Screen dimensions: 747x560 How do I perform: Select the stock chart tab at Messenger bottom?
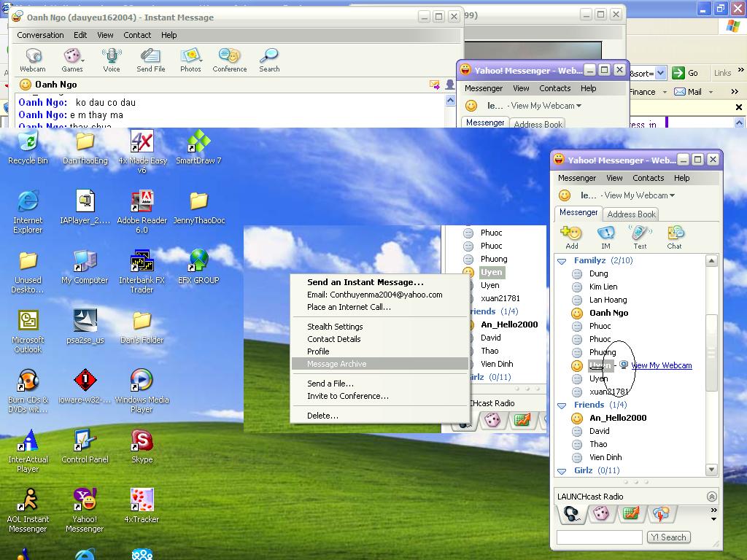tap(631, 514)
